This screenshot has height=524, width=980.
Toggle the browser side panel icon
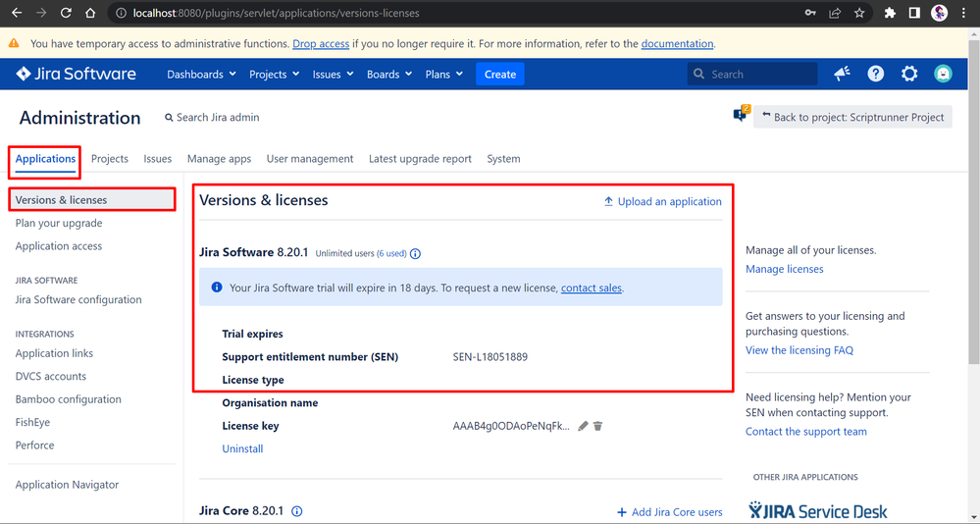pyautogui.click(x=914, y=13)
